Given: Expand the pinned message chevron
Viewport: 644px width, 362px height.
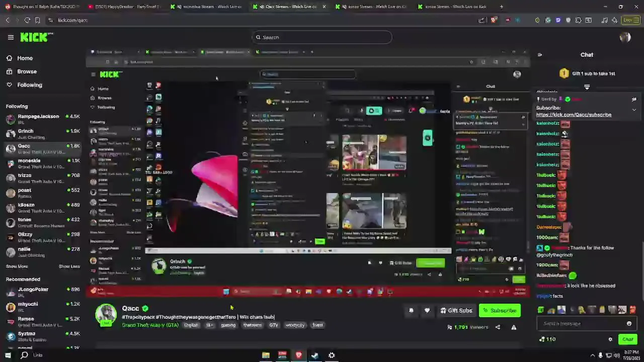Looking at the screenshot, I should click(634, 110).
